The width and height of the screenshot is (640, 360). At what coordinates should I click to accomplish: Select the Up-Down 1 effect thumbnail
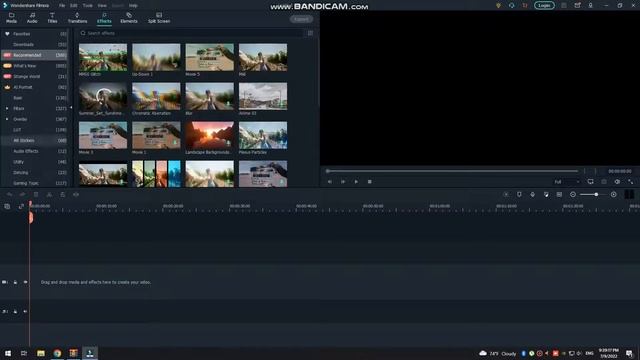tap(156, 57)
